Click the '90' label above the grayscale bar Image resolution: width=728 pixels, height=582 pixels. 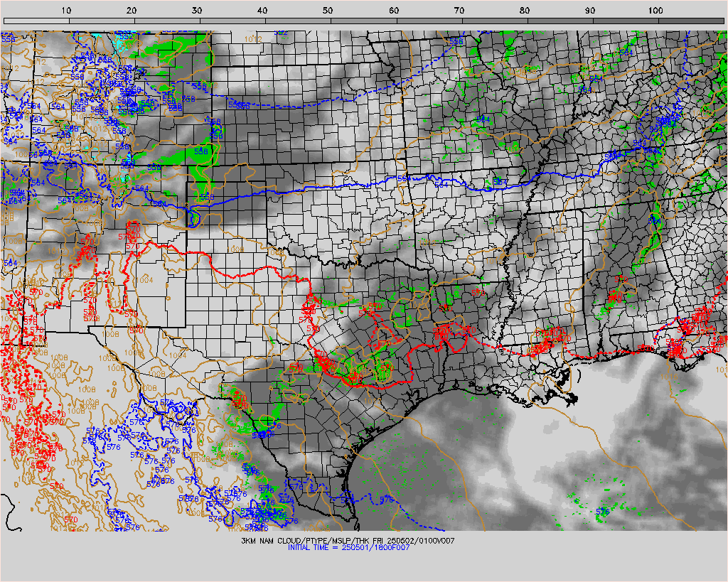[x=590, y=11]
